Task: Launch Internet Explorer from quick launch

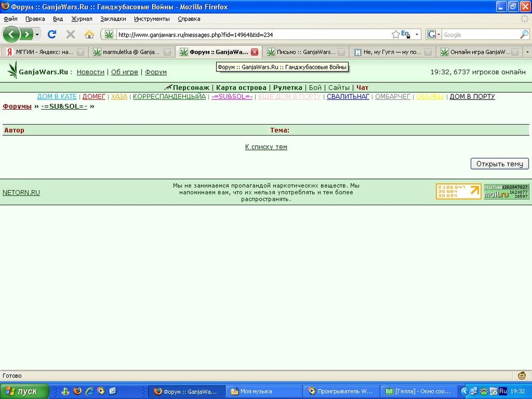Action: (89, 391)
